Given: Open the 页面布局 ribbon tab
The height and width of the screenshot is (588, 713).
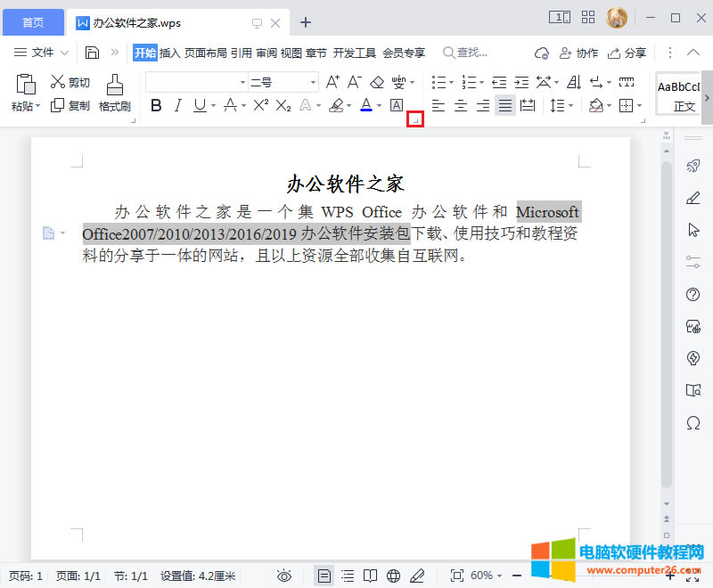Looking at the screenshot, I should [207, 53].
